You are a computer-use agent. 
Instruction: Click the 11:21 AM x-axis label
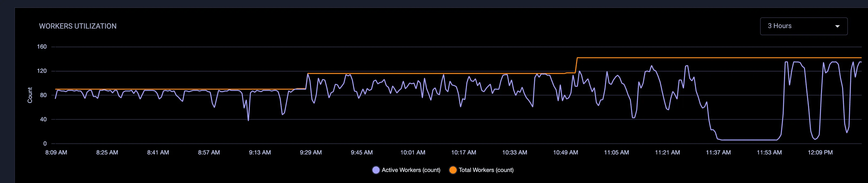(x=667, y=152)
